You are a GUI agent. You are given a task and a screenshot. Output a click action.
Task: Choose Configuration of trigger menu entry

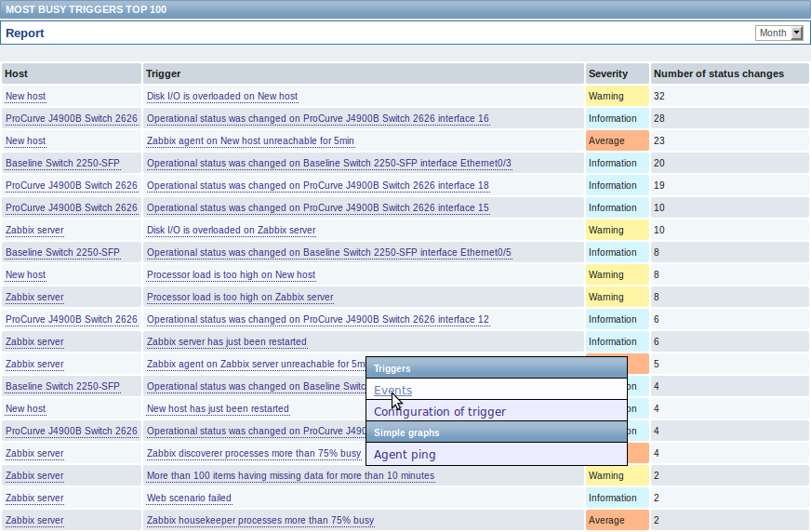pos(440,412)
